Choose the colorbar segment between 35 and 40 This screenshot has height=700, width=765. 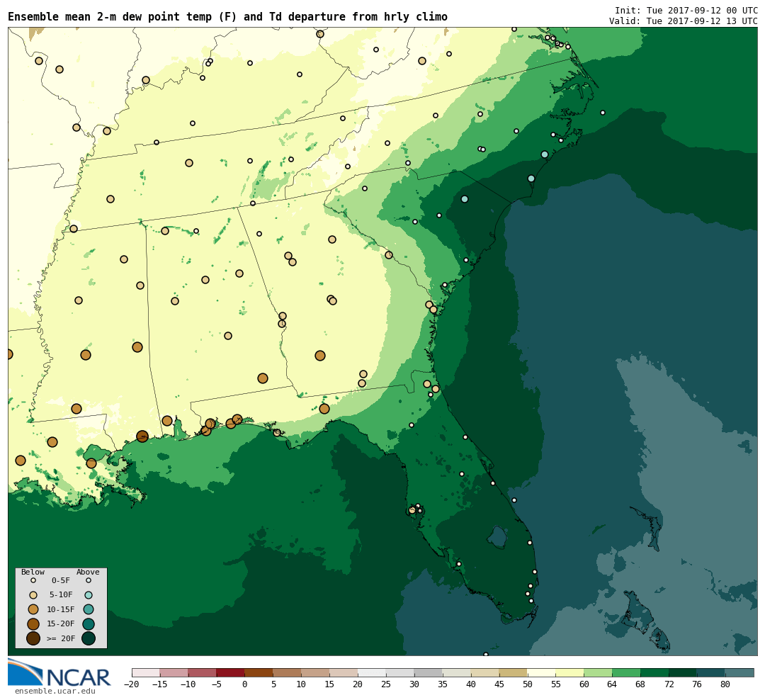[457, 673]
